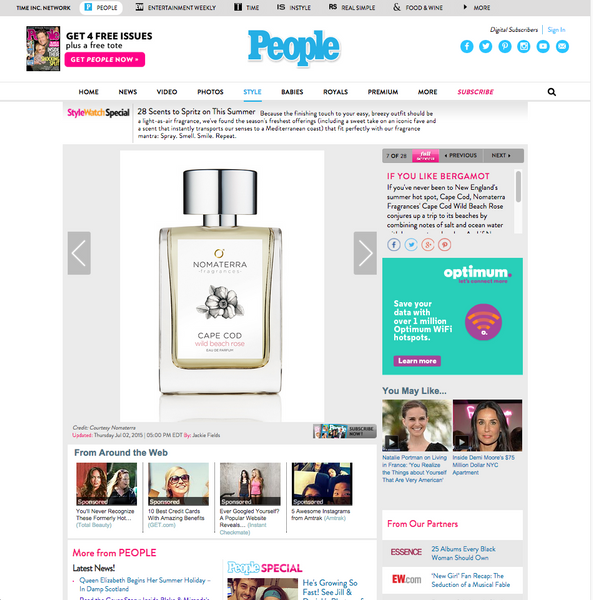
Task: Share slide via Google Plus icon
Action: [x=428, y=245]
